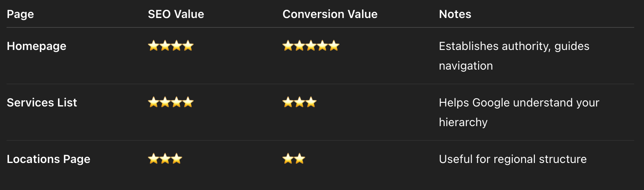Viewport: 644px width, 190px height.
Task: Click the Locations Page row label
Action: pyautogui.click(x=48, y=159)
